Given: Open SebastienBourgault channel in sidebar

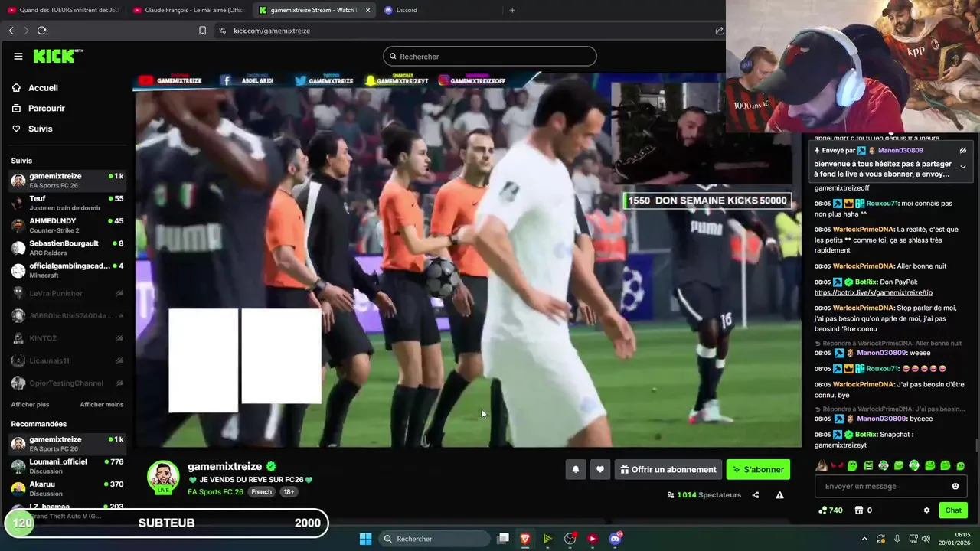Looking at the screenshot, I should (67, 248).
